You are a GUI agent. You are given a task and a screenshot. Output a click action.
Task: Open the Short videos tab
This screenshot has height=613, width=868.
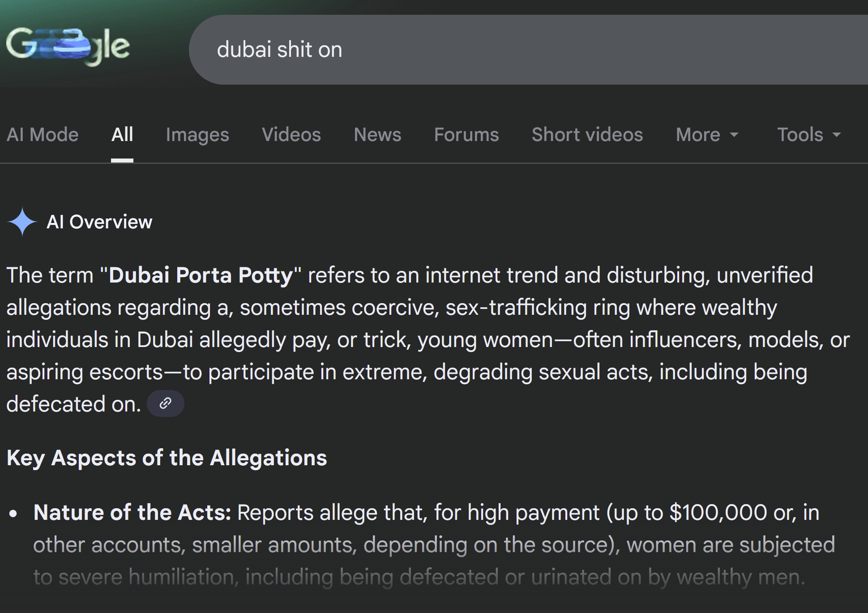(587, 135)
